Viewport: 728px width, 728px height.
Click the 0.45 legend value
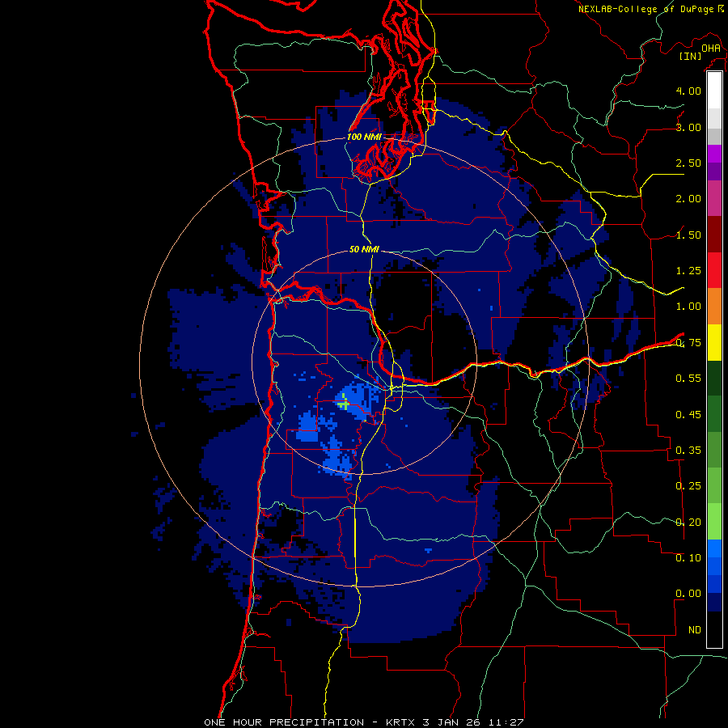[688, 415]
